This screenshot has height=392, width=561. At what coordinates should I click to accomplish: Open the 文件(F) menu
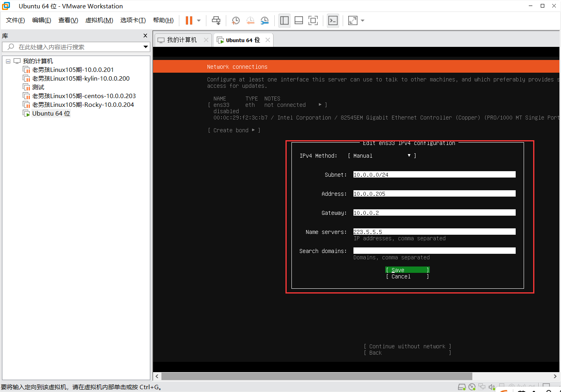(16, 20)
